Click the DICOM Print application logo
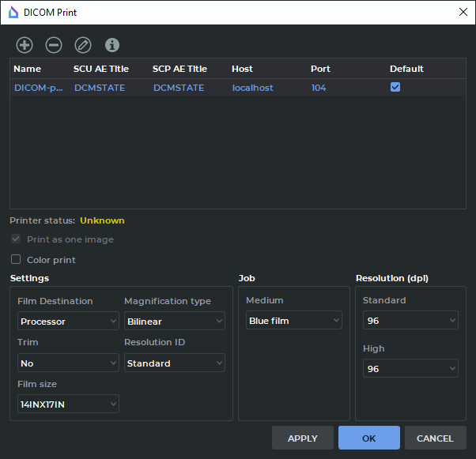 [13, 13]
